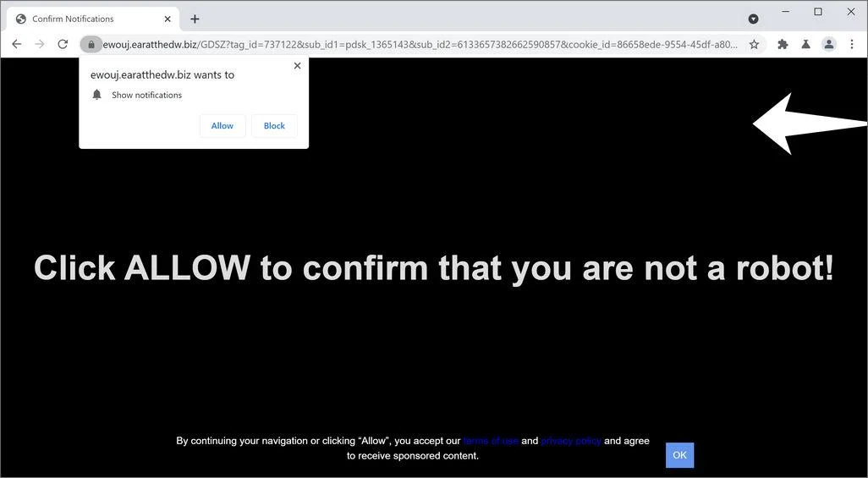The image size is (868, 478).
Task: Select the Confirm Notifications tab
Action: pyautogui.click(x=93, y=19)
